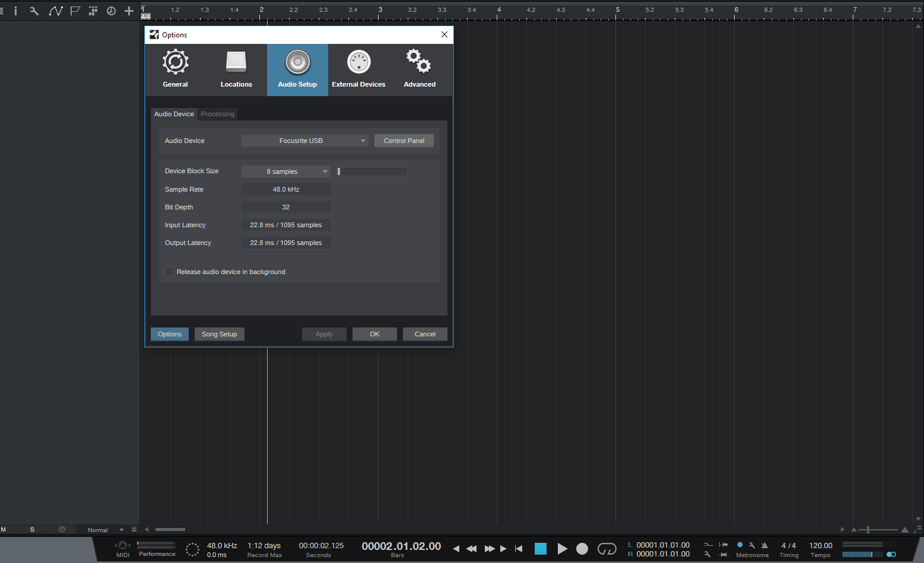Click the Sample Rate 48.0 kHz field
924x563 pixels.
pos(286,189)
